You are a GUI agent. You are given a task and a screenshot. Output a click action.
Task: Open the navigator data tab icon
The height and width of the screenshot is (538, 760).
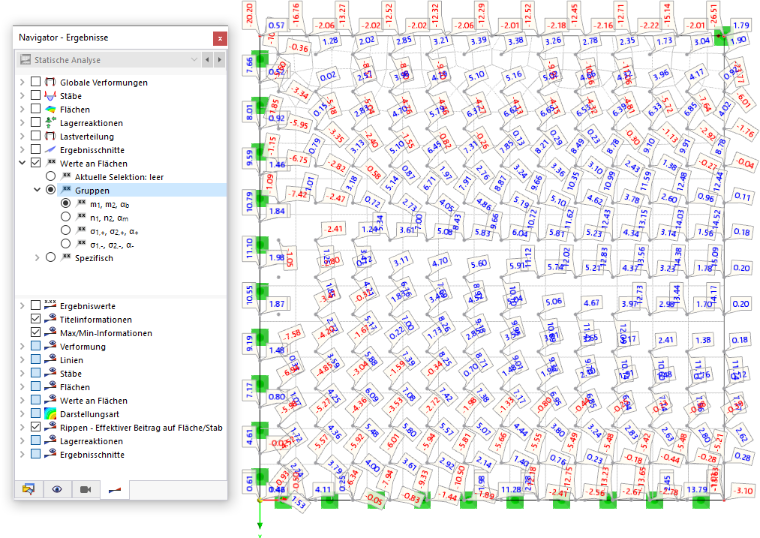pos(29,489)
